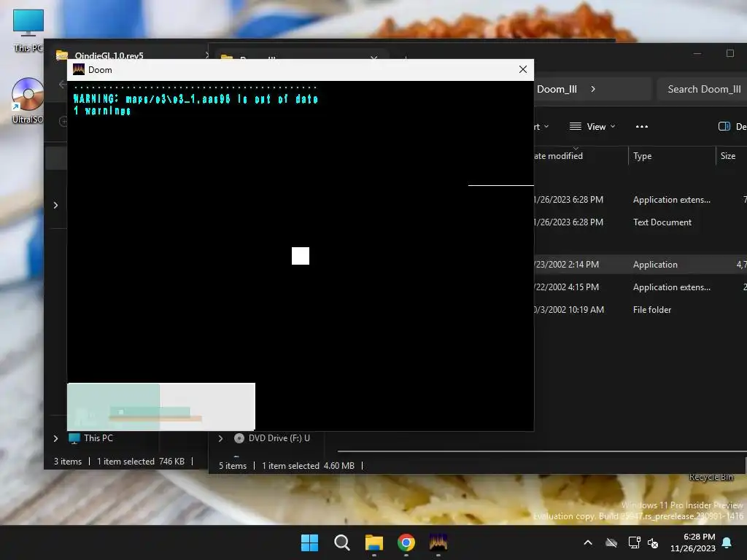Show hidden system tray icons
The width and height of the screenshot is (747, 560).
click(x=588, y=542)
